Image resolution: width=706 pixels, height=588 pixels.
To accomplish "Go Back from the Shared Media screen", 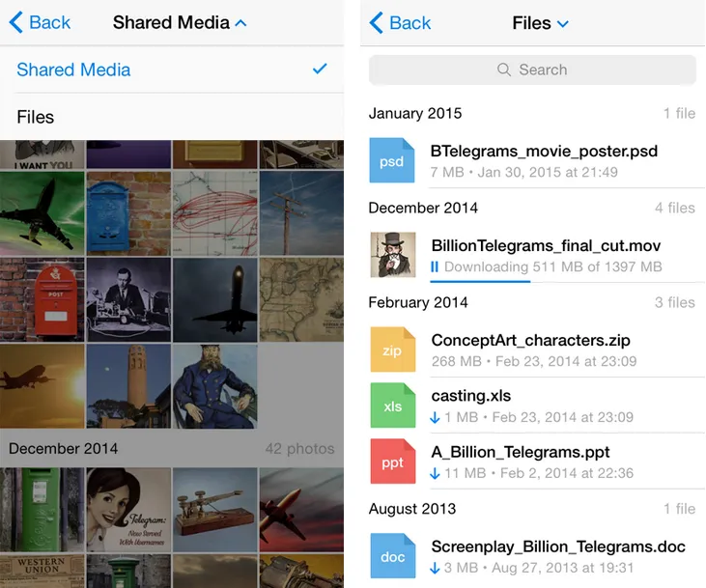I will tap(40, 22).
